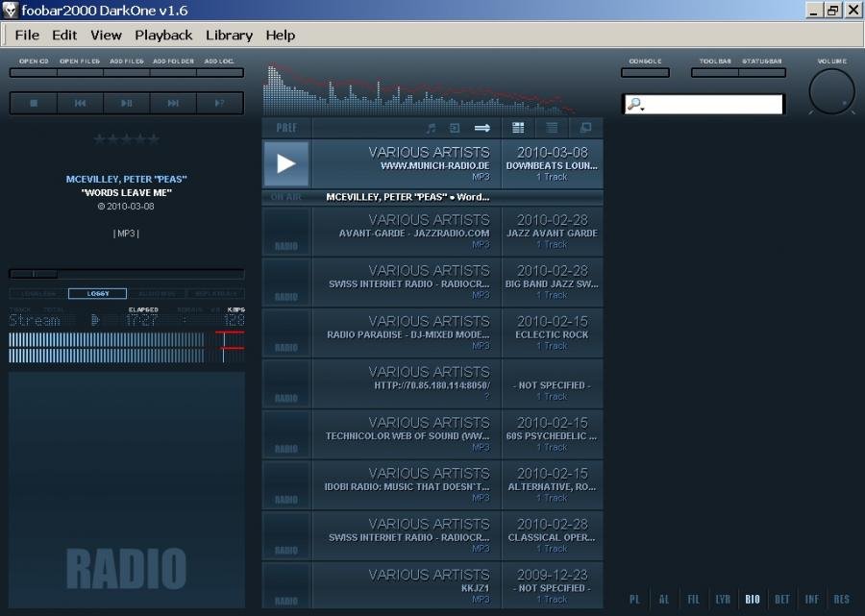Go to the previous track
The width and height of the screenshot is (865, 616).
click(80, 103)
